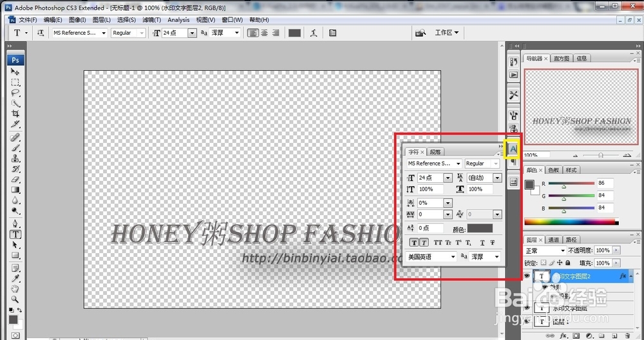644x340 pixels.
Task: Open font size dropdown in options bar
Action: coord(192,33)
